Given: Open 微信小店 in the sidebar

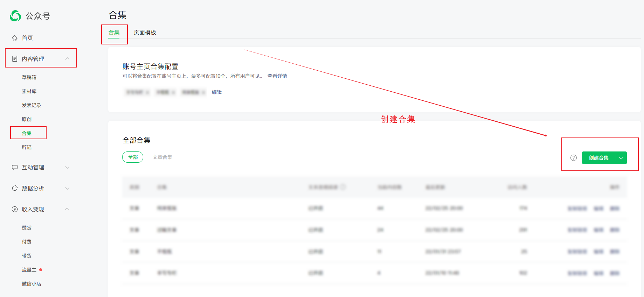Looking at the screenshot, I should [x=32, y=284].
